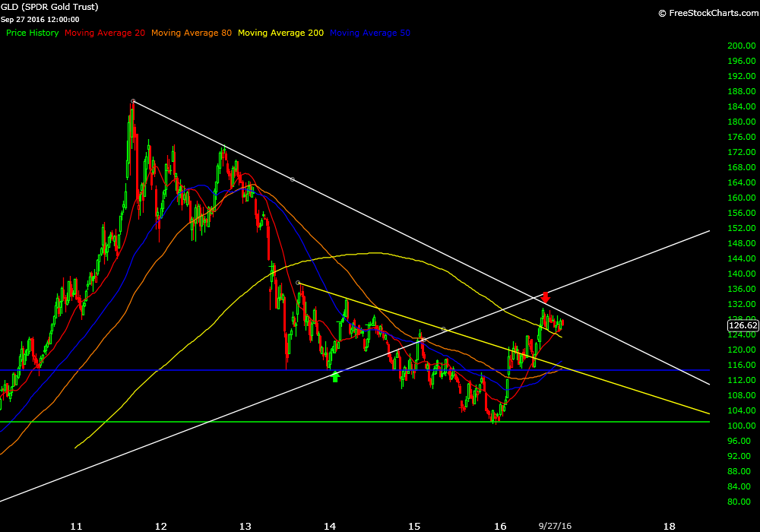
Task: Toggle the Moving Average 200 legend entry
Action: (280, 33)
